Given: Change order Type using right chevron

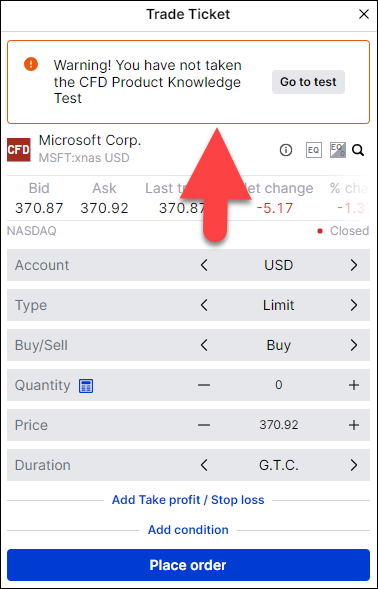Looking at the screenshot, I should click(x=354, y=305).
